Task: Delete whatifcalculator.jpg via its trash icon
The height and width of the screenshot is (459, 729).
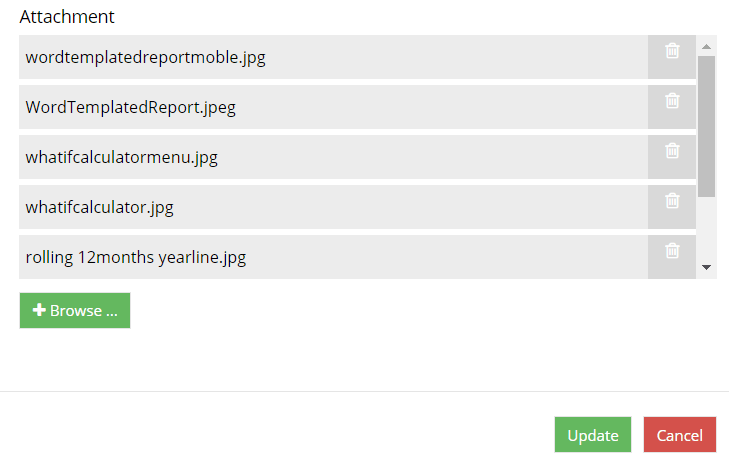Action: point(672,201)
